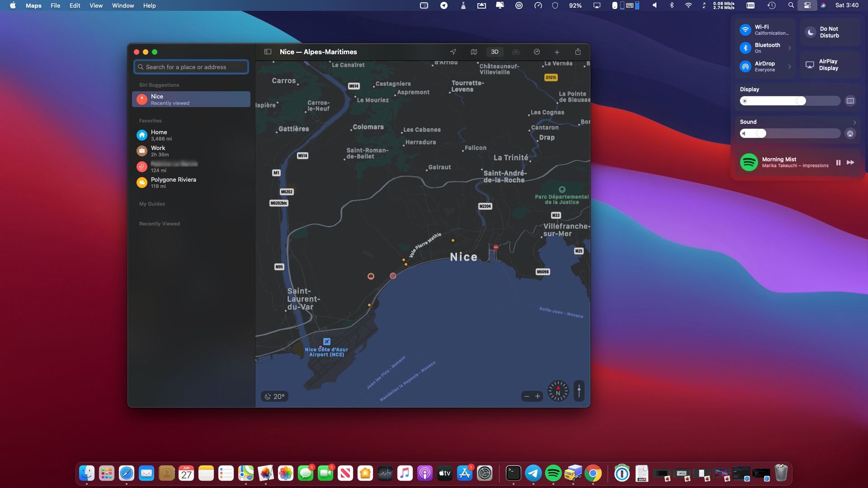Image resolution: width=868 pixels, height=488 pixels.
Task: Click on Nice recently viewed suggestion
Action: coord(192,99)
